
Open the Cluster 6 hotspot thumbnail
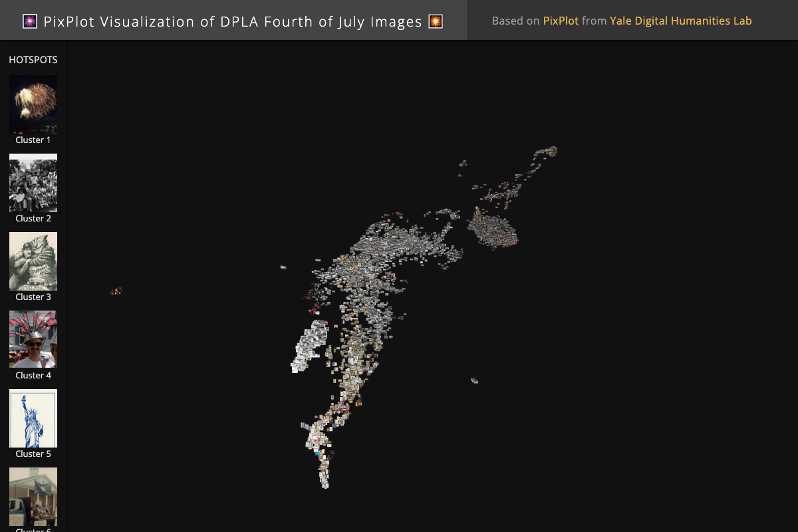coord(33,497)
